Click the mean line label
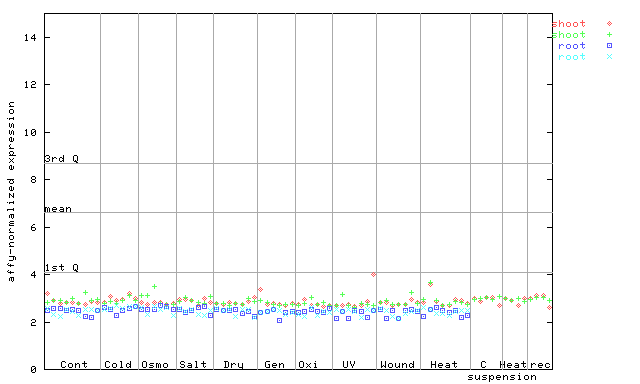This screenshot has width=640, height=384. pyautogui.click(x=58, y=209)
